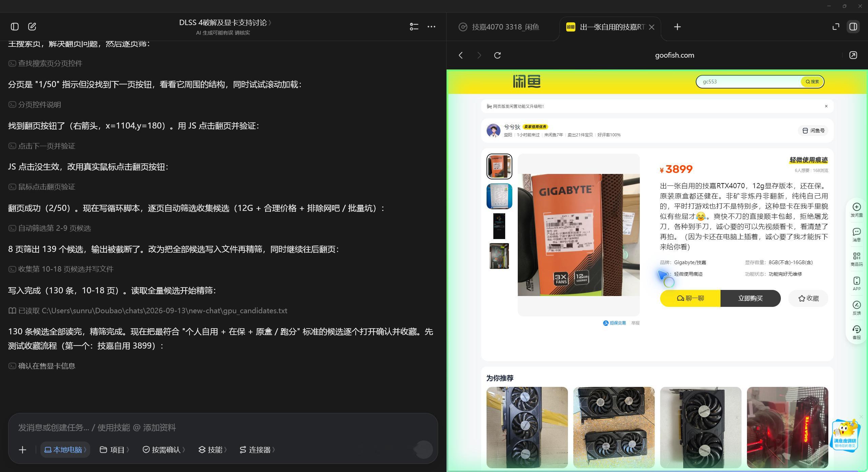Image resolution: width=868 pixels, height=472 pixels.
Task: Go forward in the embedded browser
Action: pyautogui.click(x=479, y=55)
